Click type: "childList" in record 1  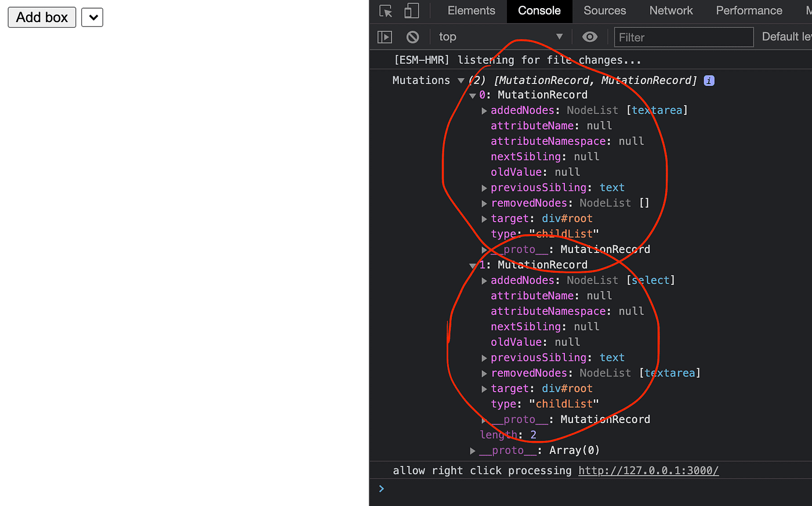[545, 404]
